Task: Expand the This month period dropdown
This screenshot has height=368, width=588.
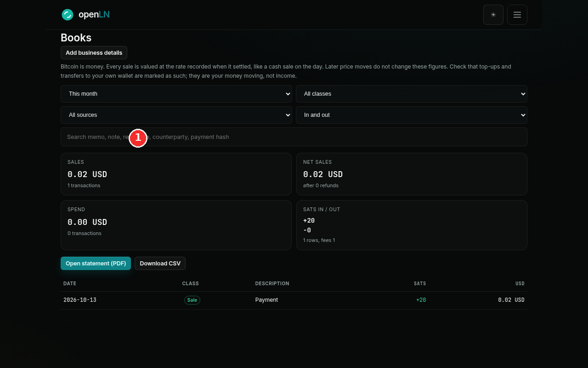Action: click(x=176, y=94)
